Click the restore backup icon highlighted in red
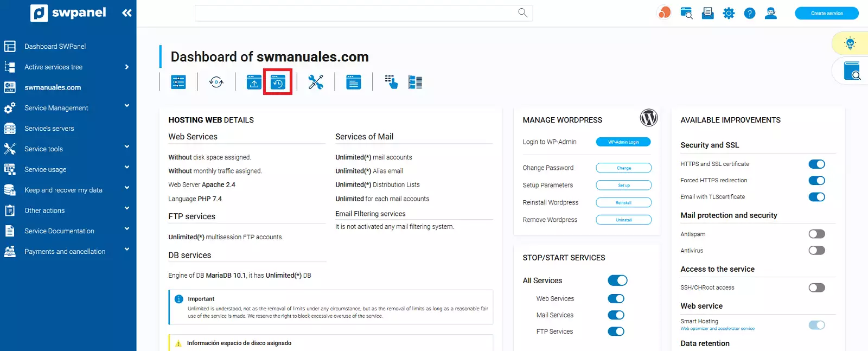The height and width of the screenshot is (351, 868). click(278, 82)
